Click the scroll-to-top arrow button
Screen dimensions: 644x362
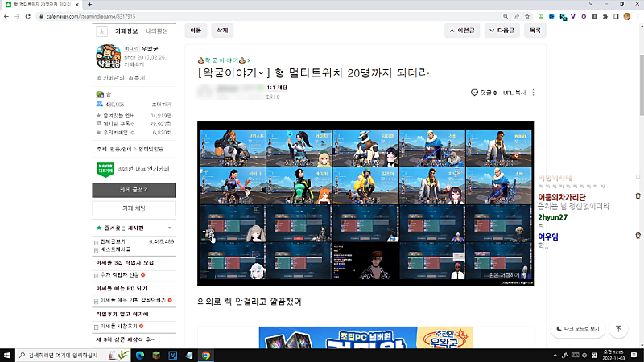coord(618,328)
